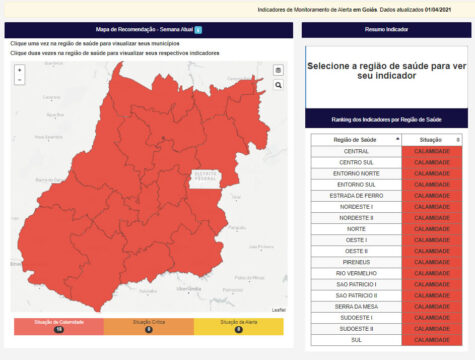
Task: Select PIRENEUS region row
Action: click(x=386, y=262)
